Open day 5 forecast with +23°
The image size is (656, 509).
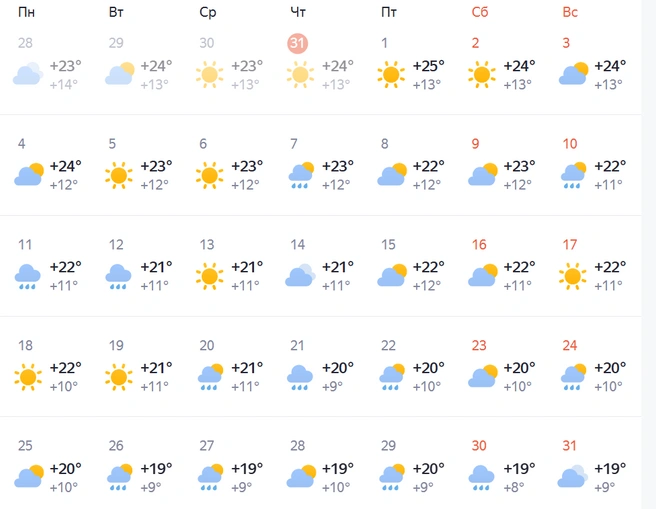click(x=139, y=166)
